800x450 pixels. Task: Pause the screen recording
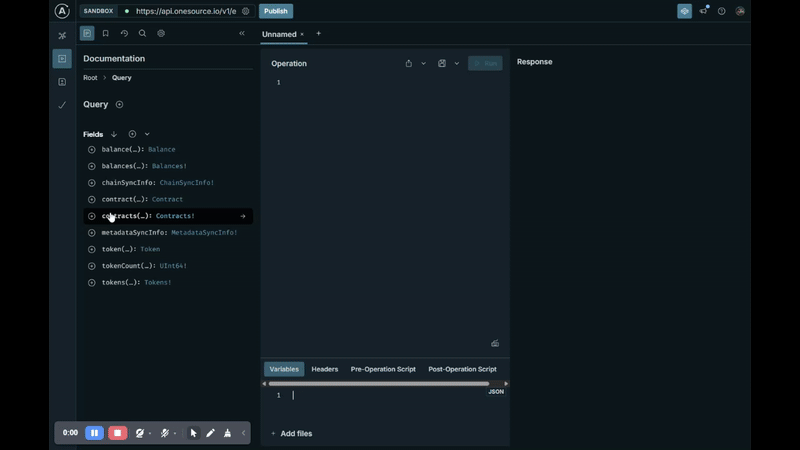pyautogui.click(x=94, y=433)
